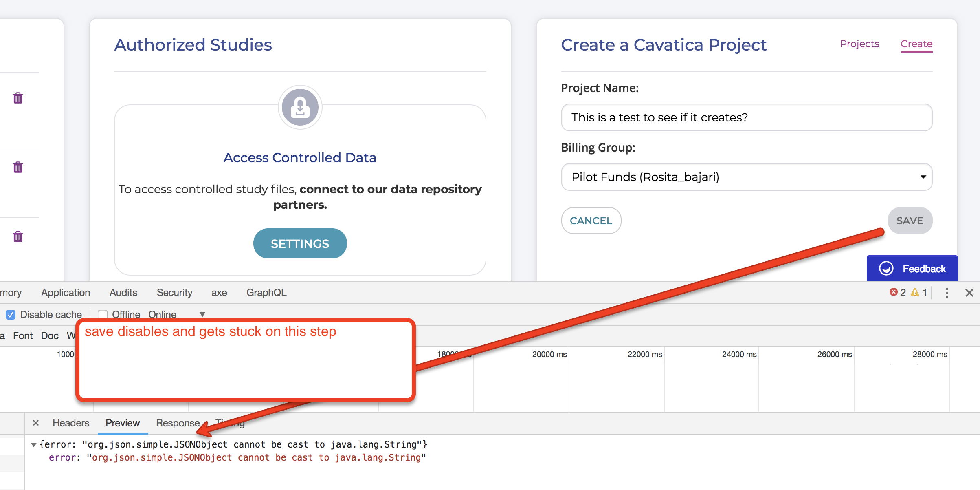Collapse the error JSON disclosure triangle
The height and width of the screenshot is (490, 980).
point(34,444)
